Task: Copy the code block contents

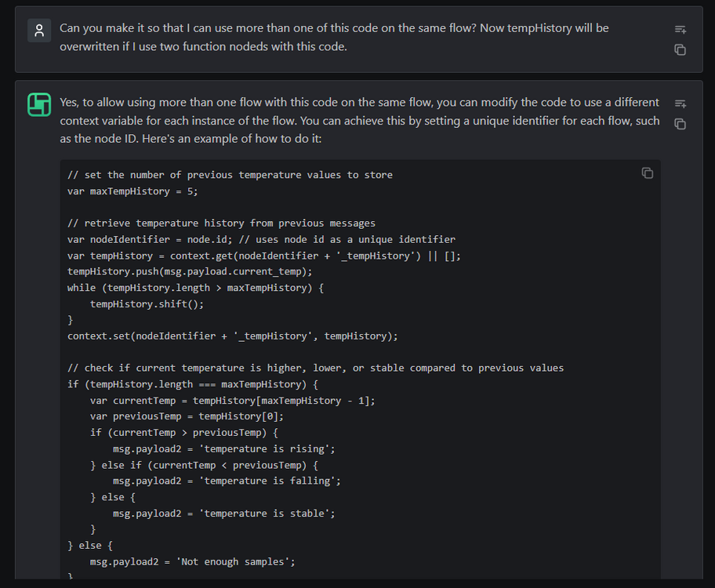Action: (x=648, y=173)
